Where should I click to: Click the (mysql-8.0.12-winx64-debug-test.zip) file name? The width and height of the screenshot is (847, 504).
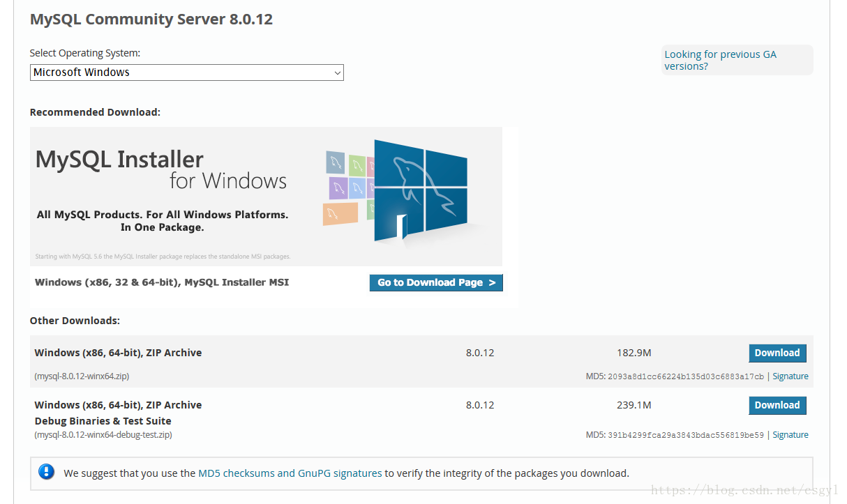(103, 435)
